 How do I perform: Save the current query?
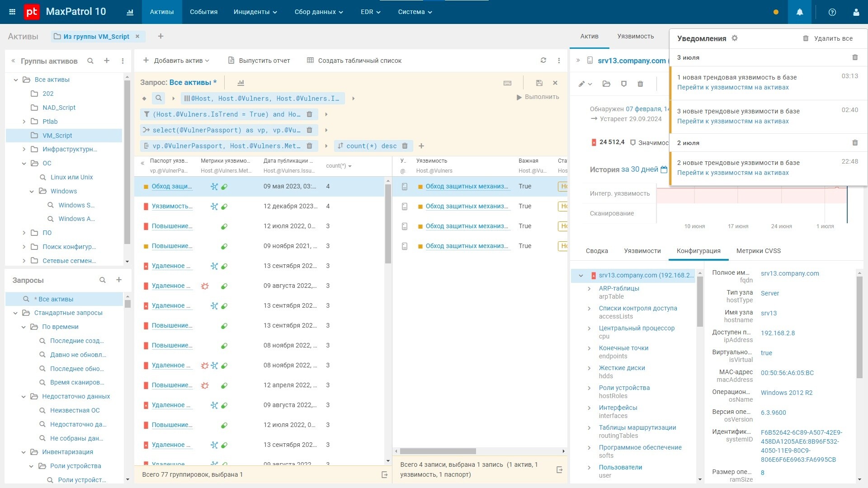tap(539, 83)
